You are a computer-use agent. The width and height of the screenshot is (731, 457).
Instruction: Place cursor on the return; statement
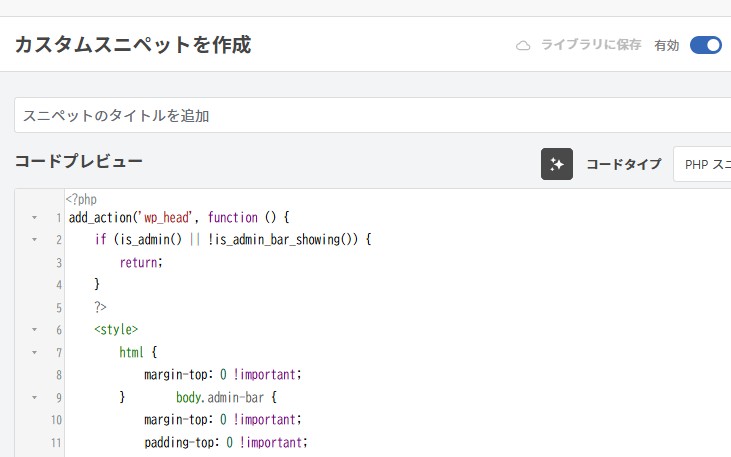pyautogui.click(x=140, y=262)
